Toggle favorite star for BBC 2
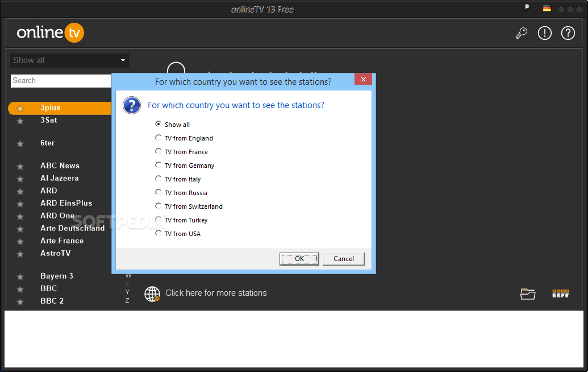The image size is (588, 372). (20, 302)
